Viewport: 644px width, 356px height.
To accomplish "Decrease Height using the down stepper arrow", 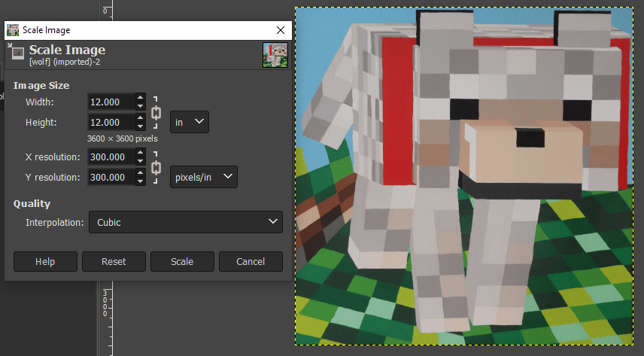I will pyautogui.click(x=141, y=126).
